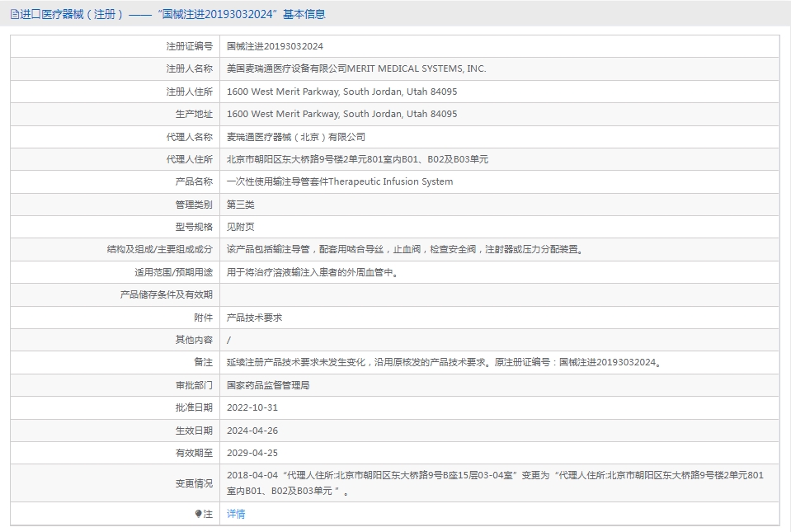Select agent name 麦瑞通医疗器械（北京）有限公司

pos(295,137)
